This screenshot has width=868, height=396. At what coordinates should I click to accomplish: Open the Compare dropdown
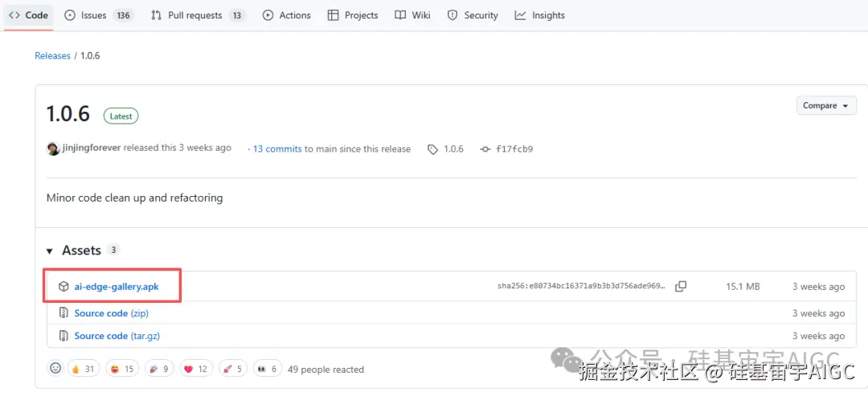pyautogui.click(x=826, y=106)
